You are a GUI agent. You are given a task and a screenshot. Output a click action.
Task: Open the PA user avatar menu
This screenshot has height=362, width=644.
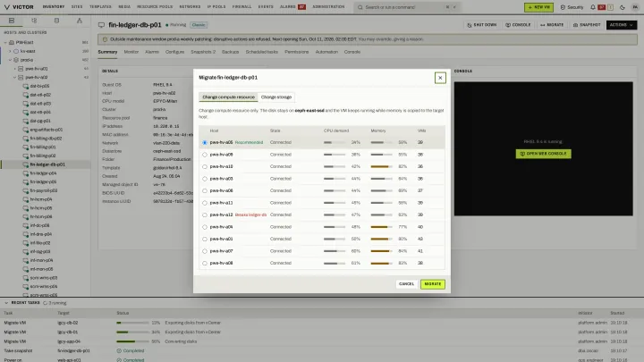pyautogui.click(x=635, y=7)
